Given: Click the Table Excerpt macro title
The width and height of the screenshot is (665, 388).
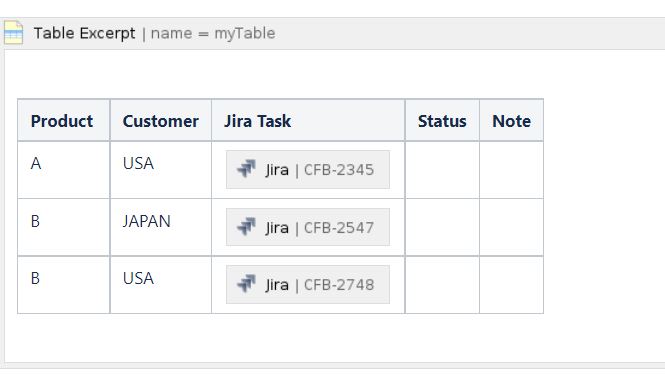Looking at the screenshot, I should [x=84, y=33].
